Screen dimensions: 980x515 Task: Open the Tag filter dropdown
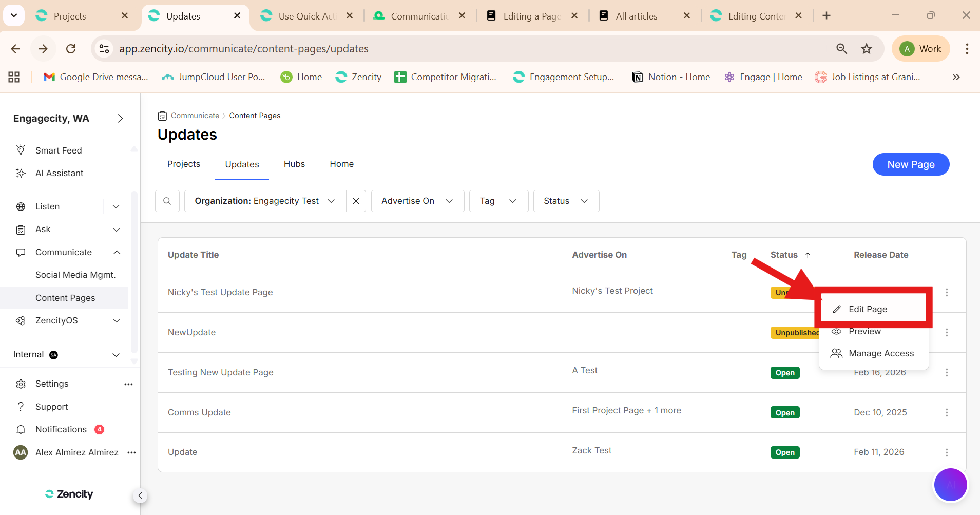coord(498,201)
